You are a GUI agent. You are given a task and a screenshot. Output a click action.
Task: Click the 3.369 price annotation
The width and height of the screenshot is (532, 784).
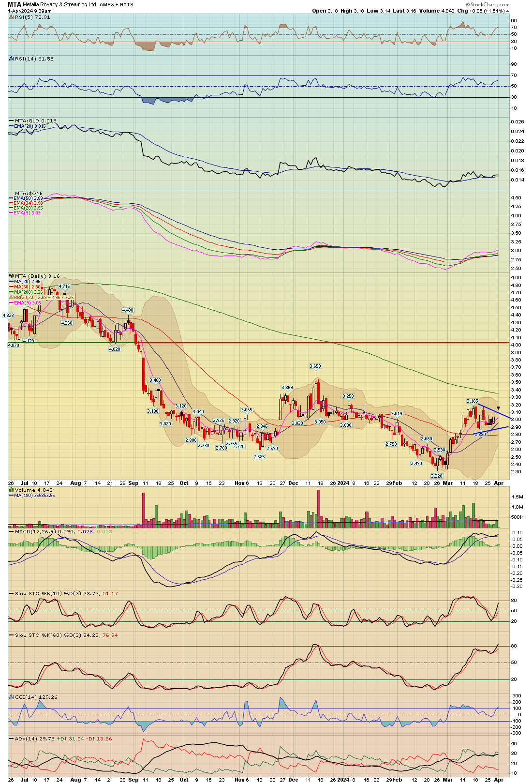click(x=287, y=388)
